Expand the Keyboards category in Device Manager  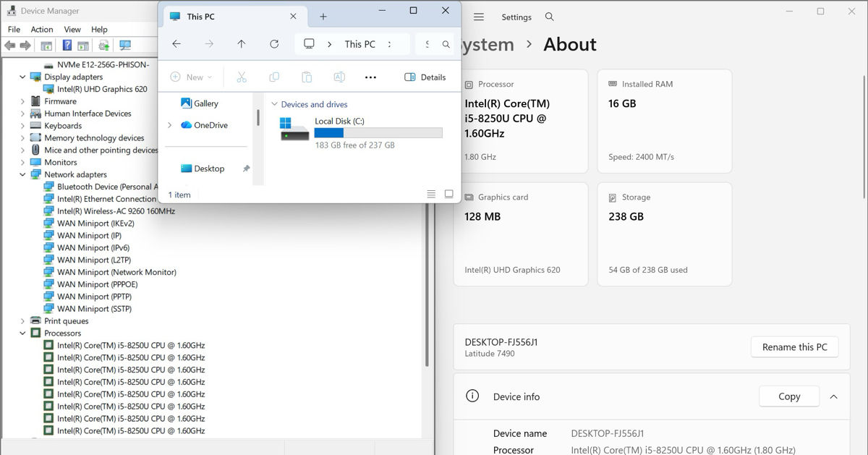(x=22, y=126)
